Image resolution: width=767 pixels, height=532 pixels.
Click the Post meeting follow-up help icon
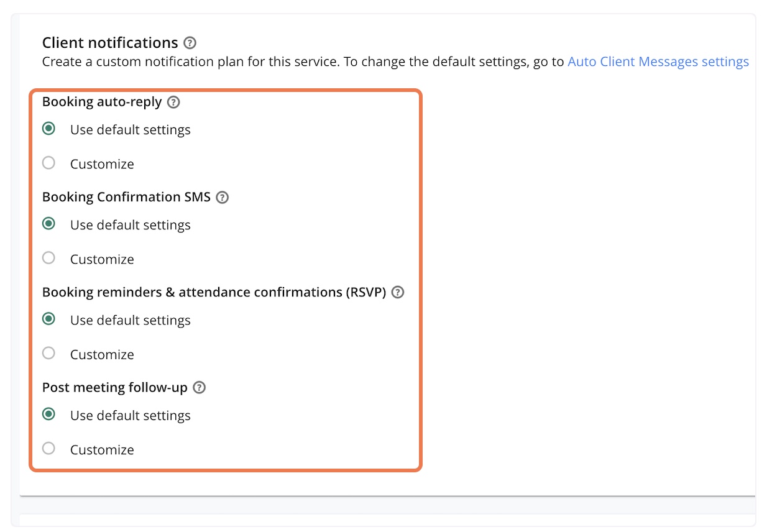coord(199,388)
